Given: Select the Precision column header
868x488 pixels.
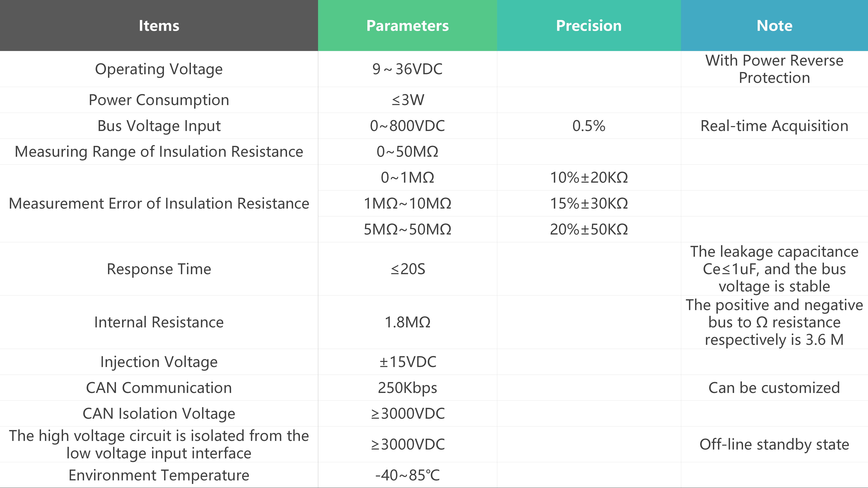Looking at the screenshot, I should click(589, 26).
